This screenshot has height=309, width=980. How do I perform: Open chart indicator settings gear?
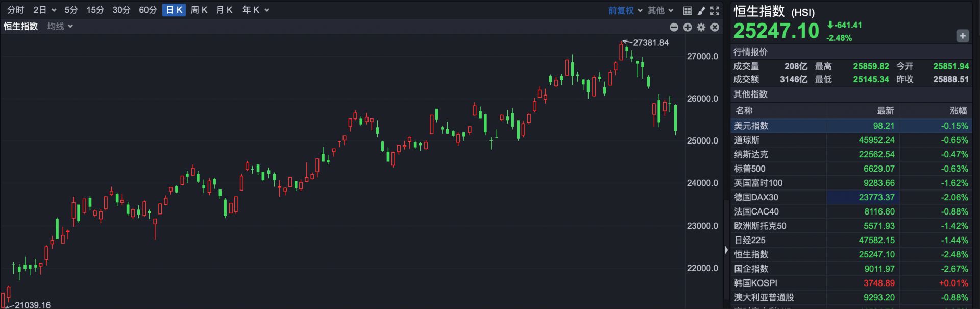701,27
